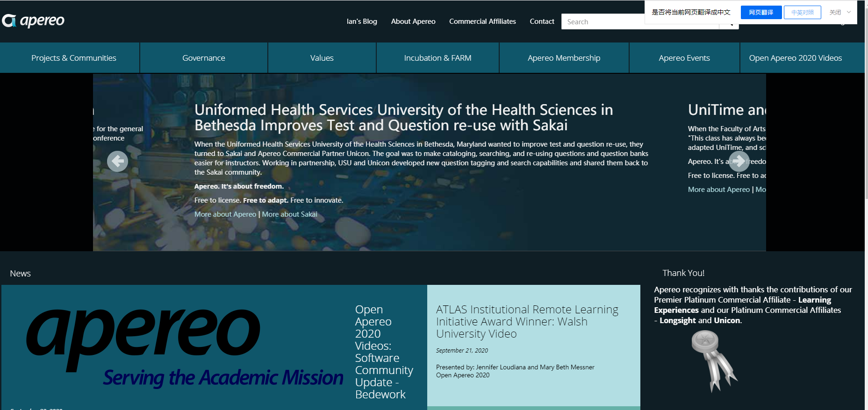The height and width of the screenshot is (410, 868).
Task: Click the Thank You! heading
Action: (x=683, y=273)
